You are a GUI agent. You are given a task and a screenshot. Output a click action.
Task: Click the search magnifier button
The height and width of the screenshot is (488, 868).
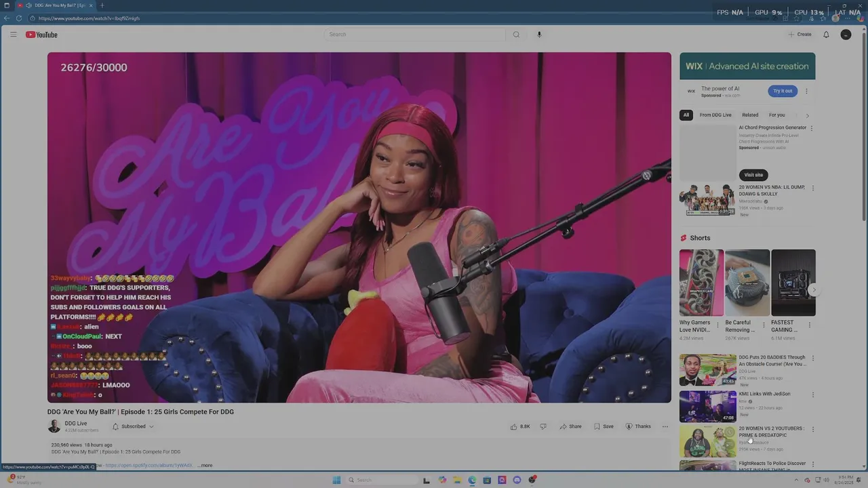click(x=516, y=35)
